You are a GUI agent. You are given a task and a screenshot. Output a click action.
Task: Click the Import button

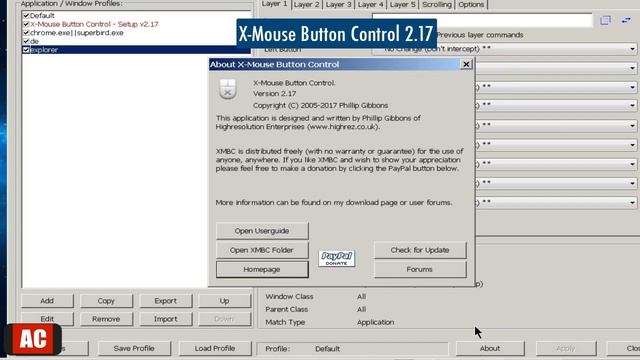point(165,319)
